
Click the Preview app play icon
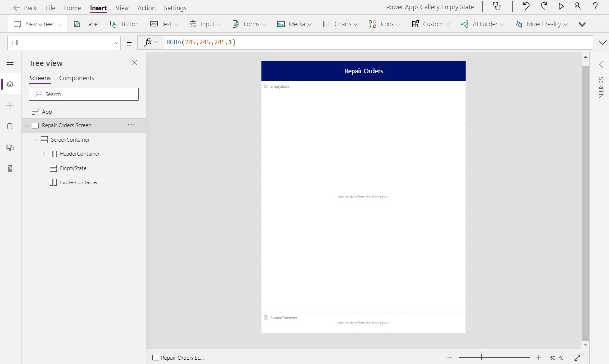point(561,7)
